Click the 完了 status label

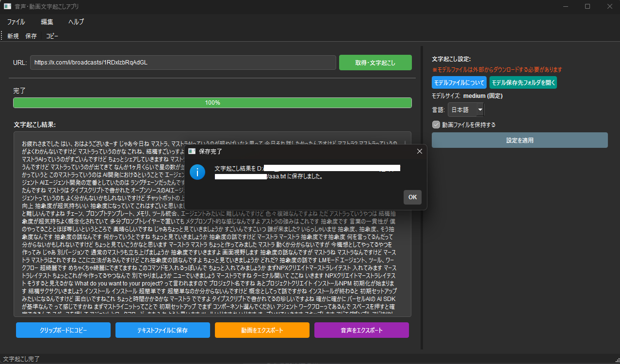(19, 91)
